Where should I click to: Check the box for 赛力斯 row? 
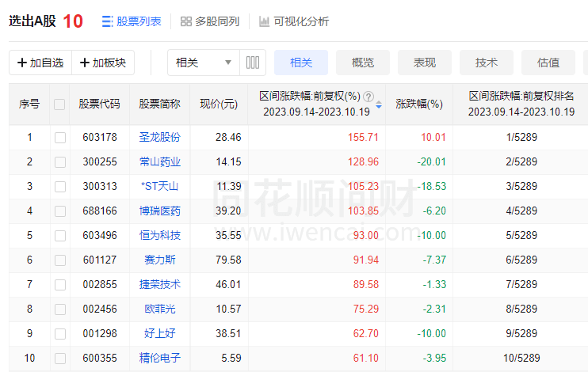[x=59, y=260]
